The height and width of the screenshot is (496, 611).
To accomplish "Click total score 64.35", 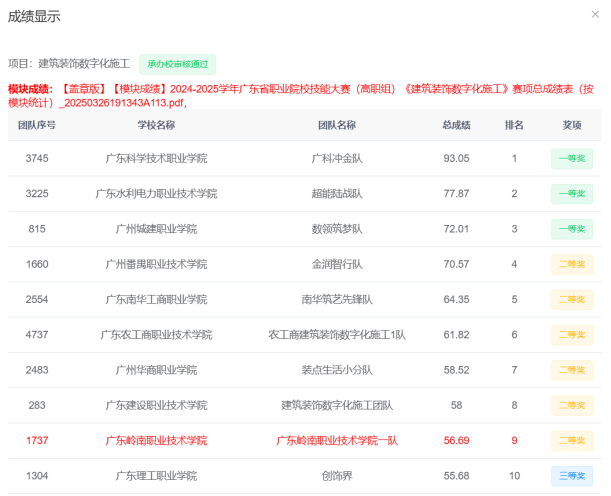I will tap(456, 300).
